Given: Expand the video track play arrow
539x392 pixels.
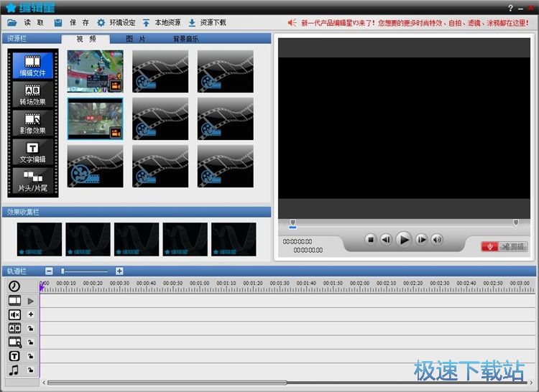Looking at the screenshot, I should (31, 301).
